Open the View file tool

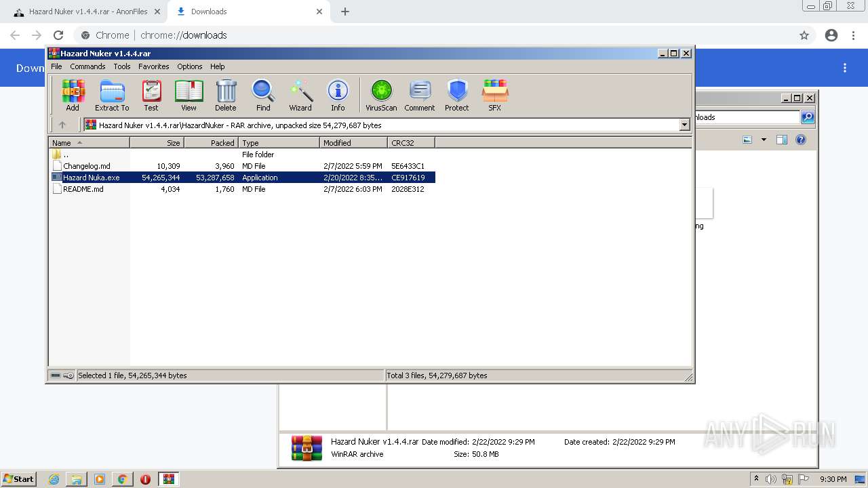click(189, 95)
